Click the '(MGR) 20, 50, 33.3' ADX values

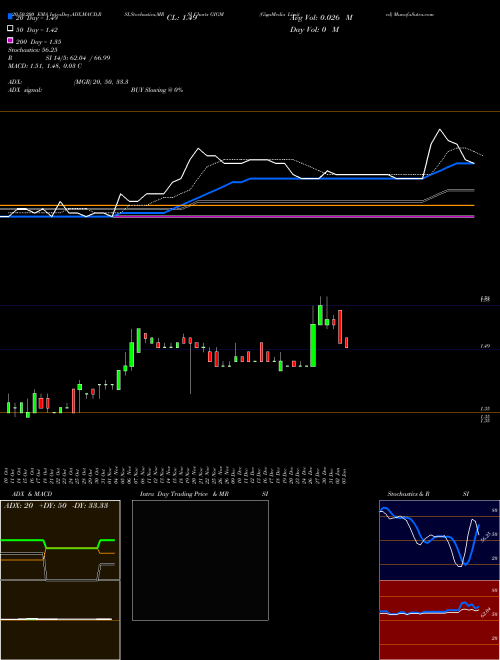[101, 82]
